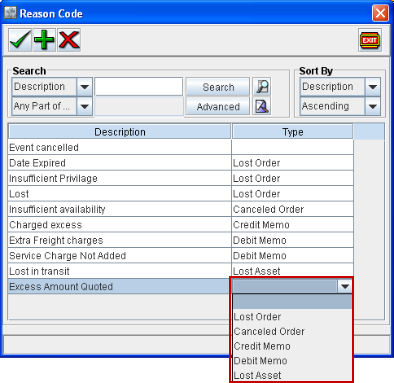Select Debit Memo from the dropdown list

(292, 361)
